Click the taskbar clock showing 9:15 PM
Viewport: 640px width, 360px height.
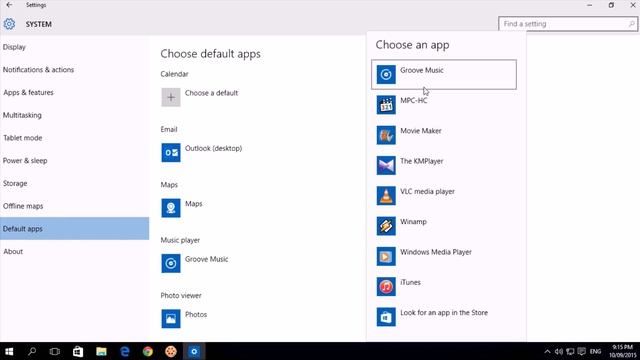pos(622,351)
